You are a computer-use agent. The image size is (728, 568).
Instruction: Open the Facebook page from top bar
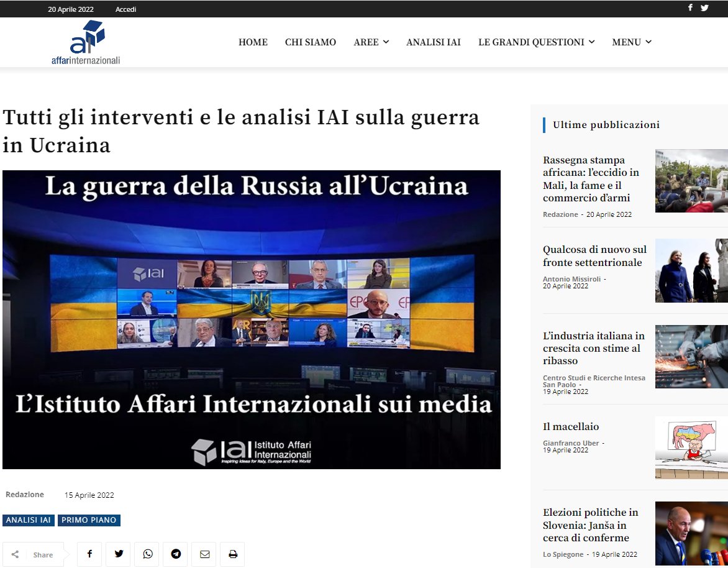point(690,7)
